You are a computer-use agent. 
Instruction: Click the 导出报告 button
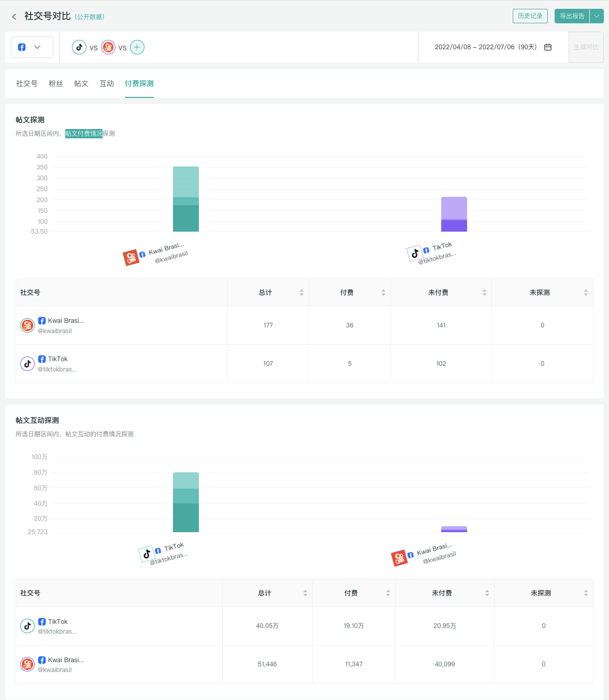[572, 16]
